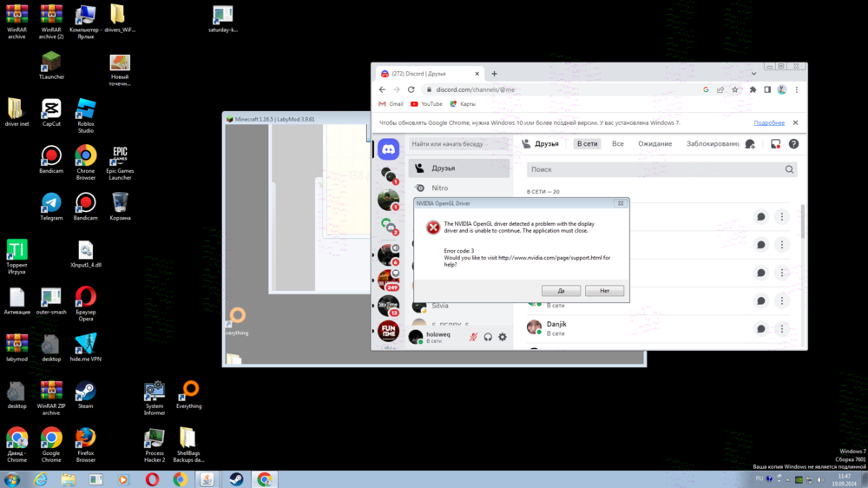Open the FUN TIME server icon
868x488 pixels.
pyautogui.click(x=389, y=331)
